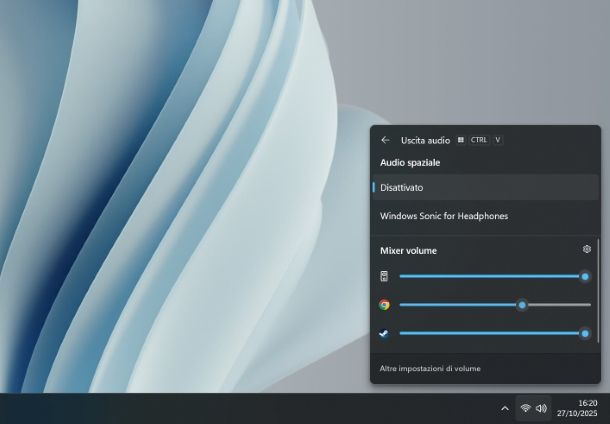This screenshot has width=610, height=424.
Task: Select the Disattivato spatial audio option
Action: pos(485,187)
